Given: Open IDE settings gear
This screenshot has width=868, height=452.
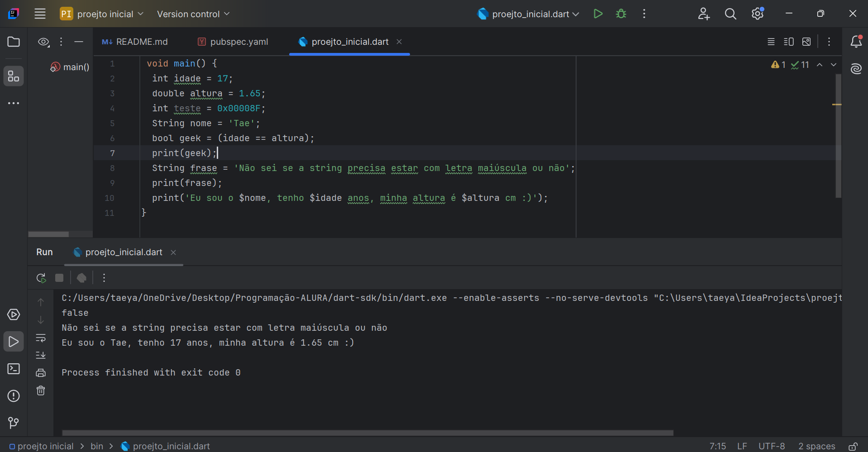Looking at the screenshot, I should tap(758, 14).
